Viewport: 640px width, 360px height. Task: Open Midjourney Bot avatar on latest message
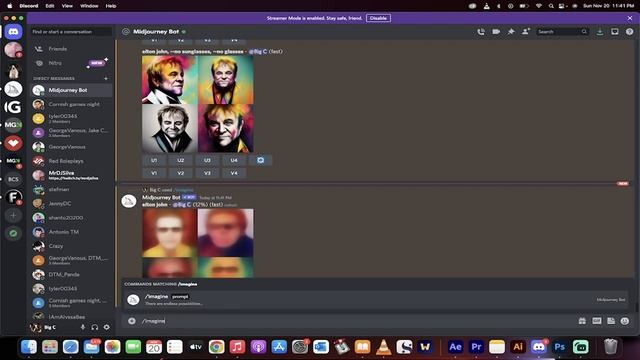(x=129, y=201)
